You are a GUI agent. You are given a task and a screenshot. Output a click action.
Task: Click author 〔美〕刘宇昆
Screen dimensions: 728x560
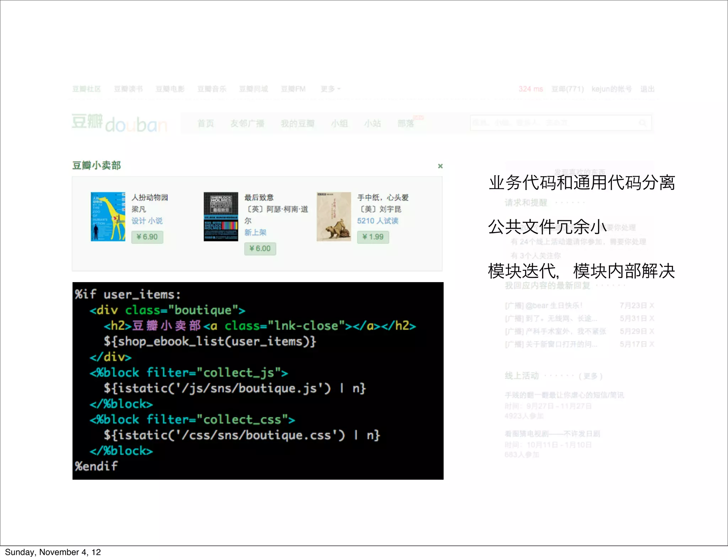380,209
